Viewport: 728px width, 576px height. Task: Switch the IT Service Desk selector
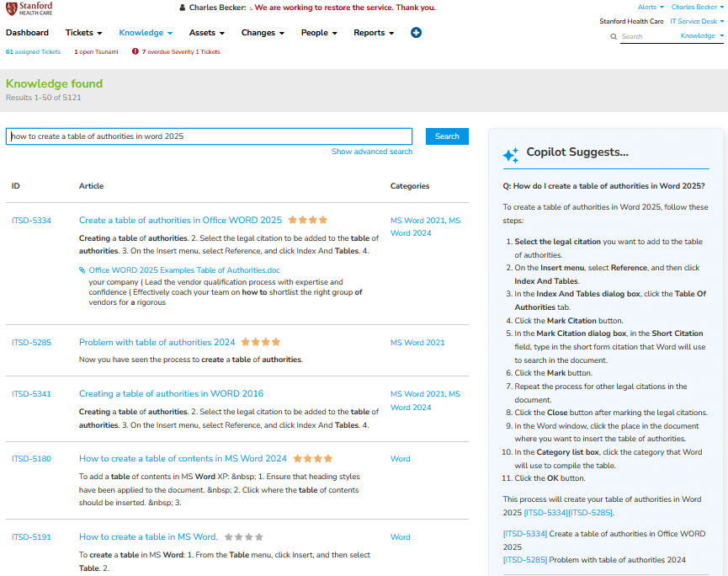coord(697,21)
